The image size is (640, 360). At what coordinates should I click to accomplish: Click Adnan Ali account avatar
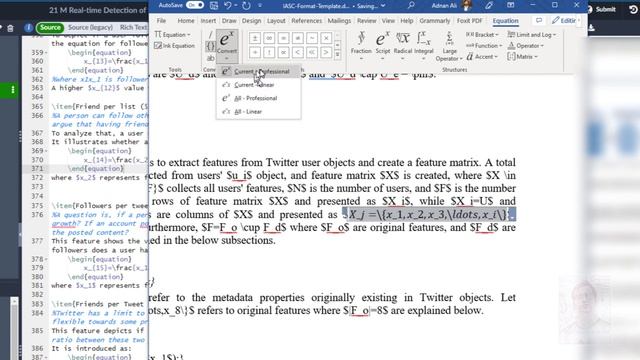click(467, 5)
